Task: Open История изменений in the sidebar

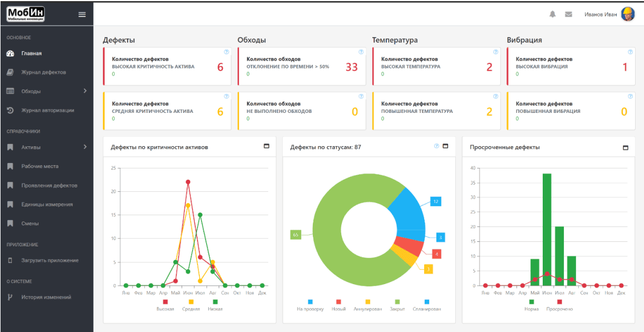Action: [x=46, y=297]
